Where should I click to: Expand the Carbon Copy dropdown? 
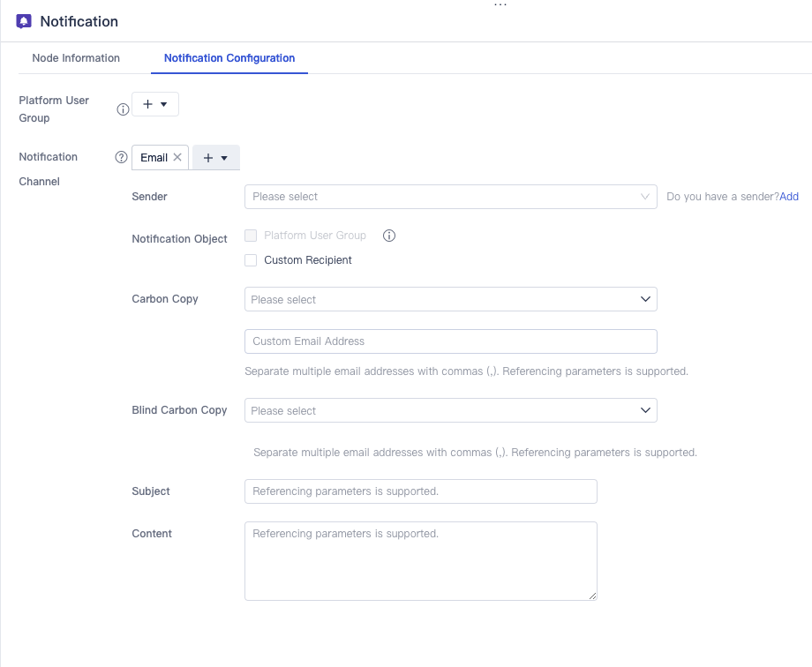450,299
